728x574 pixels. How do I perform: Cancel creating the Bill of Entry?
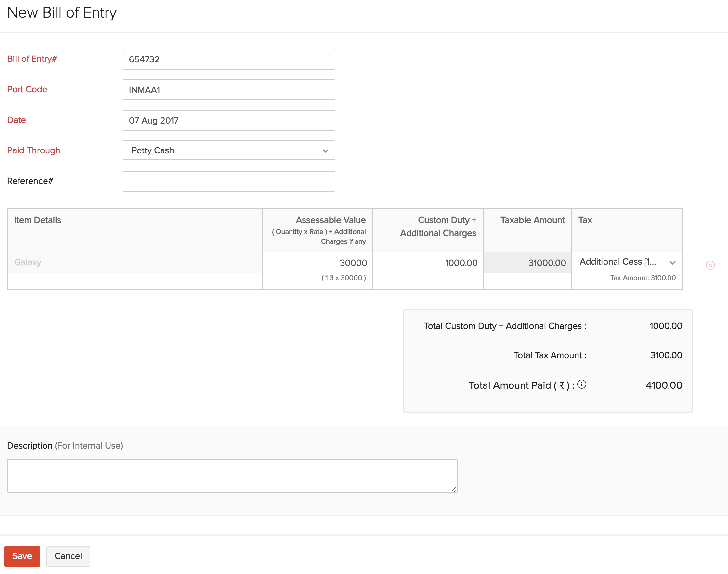pos(68,556)
